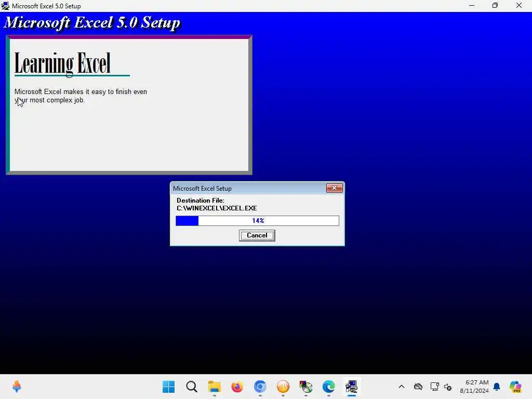Open the clock showing 6:27 AM

coord(474,387)
